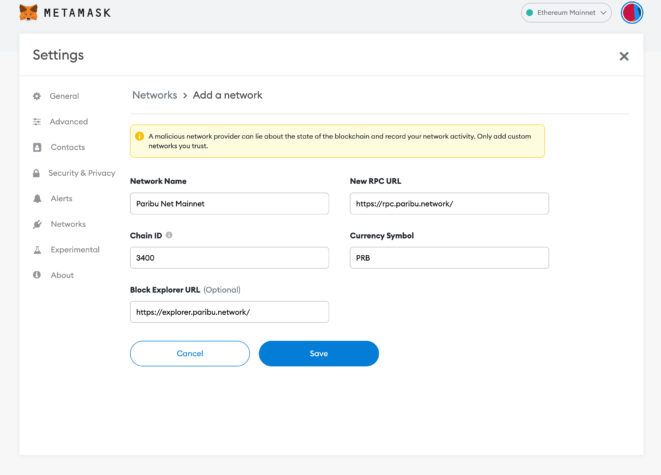Click the About info icon

coord(37,275)
